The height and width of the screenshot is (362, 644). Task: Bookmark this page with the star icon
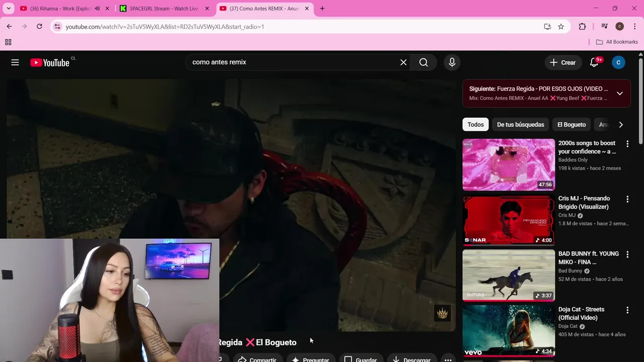561,27
